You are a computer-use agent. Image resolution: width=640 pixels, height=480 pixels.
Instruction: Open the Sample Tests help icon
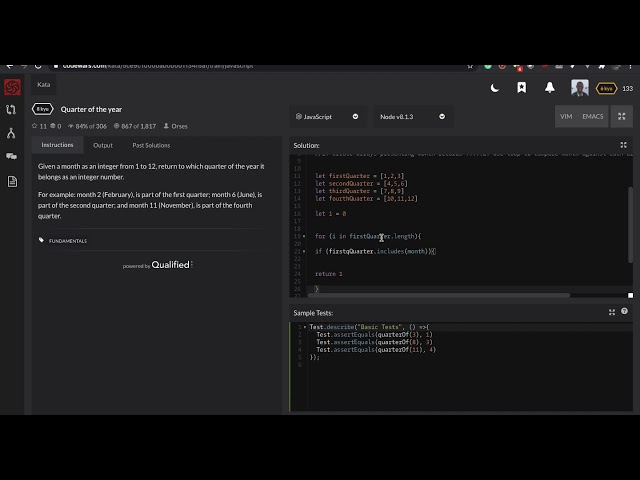(x=624, y=311)
